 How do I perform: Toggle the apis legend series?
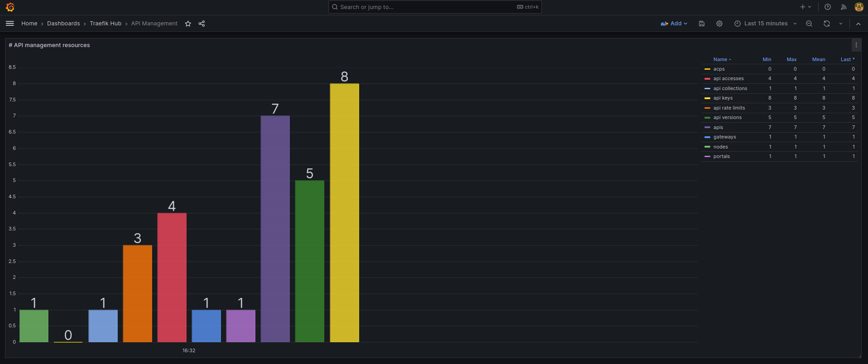click(x=719, y=128)
